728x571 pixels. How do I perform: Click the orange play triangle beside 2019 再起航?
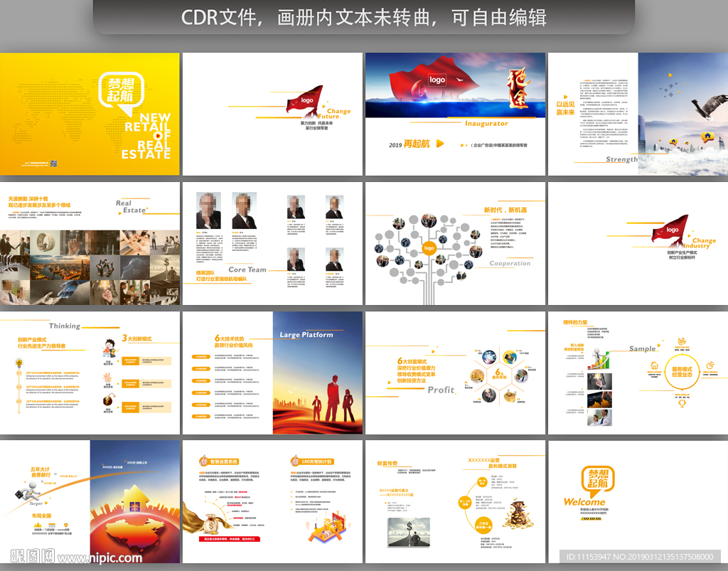(x=440, y=144)
